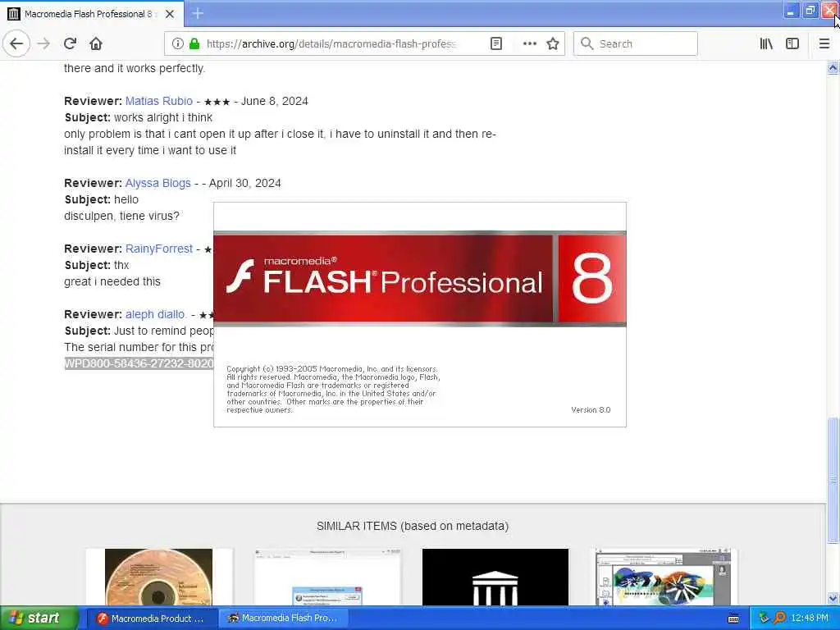
Task: Click the on-screen keyboard taskbar icon
Action: pyautogui.click(x=733, y=619)
